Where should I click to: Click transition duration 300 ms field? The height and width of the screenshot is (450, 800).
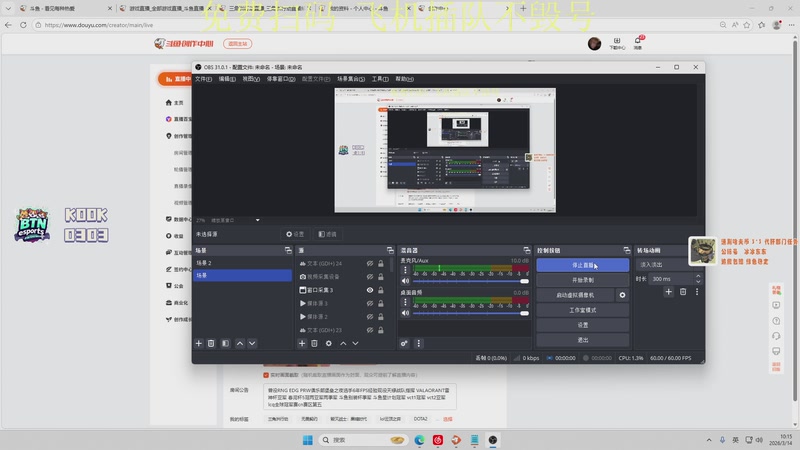[671, 279]
